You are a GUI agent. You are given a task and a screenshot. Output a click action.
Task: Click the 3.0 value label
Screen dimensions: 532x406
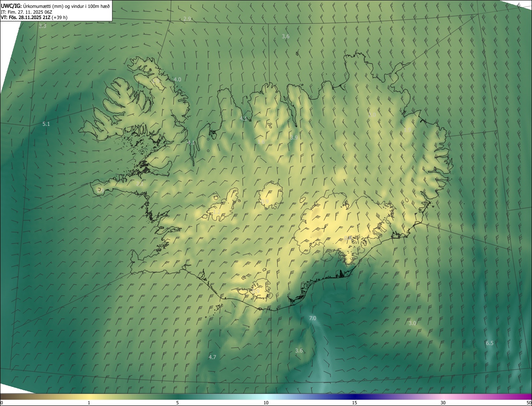pos(412,323)
